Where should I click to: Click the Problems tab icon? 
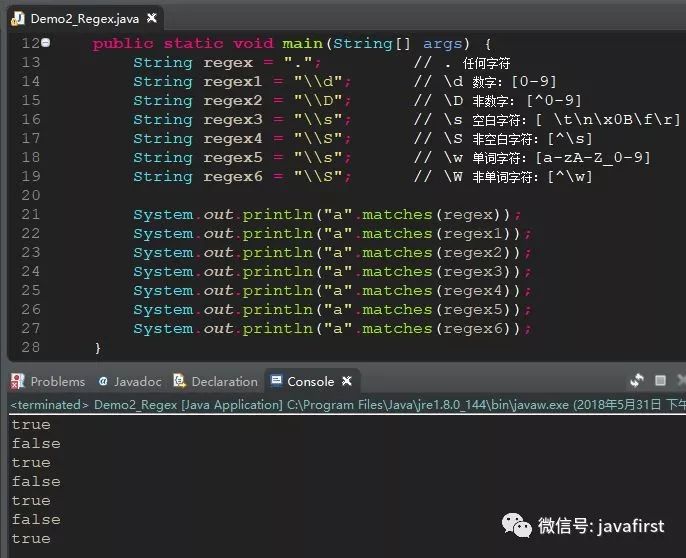coord(18,381)
